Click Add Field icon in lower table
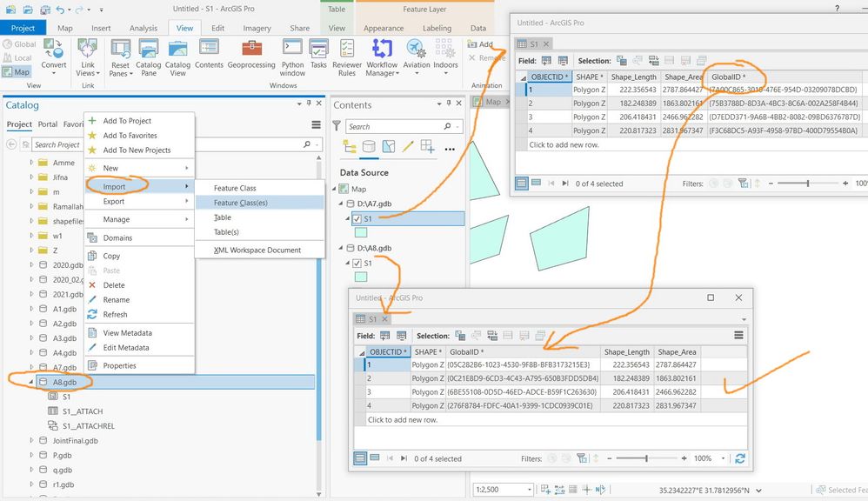This screenshot has height=501, width=868. 384,336
